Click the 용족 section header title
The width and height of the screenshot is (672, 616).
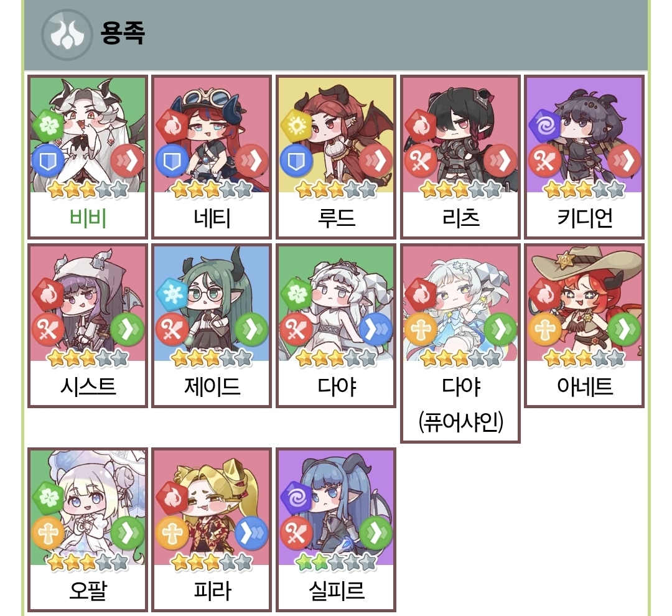pyautogui.click(x=123, y=32)
